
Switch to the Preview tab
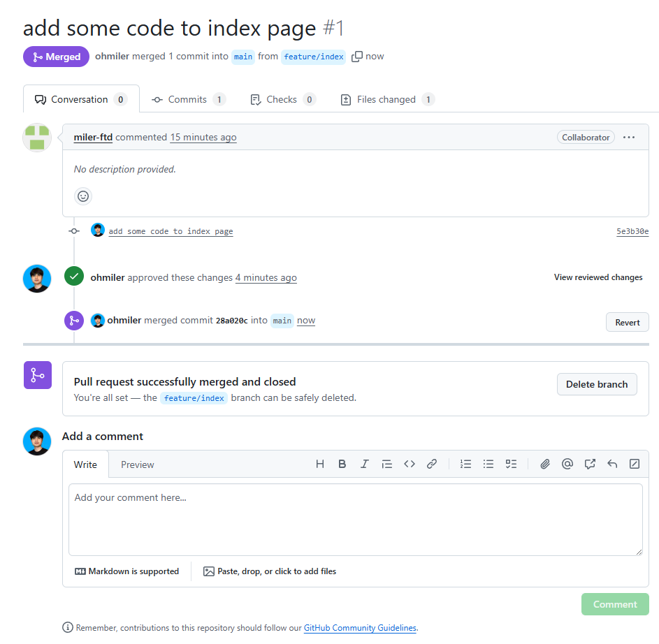138,464
